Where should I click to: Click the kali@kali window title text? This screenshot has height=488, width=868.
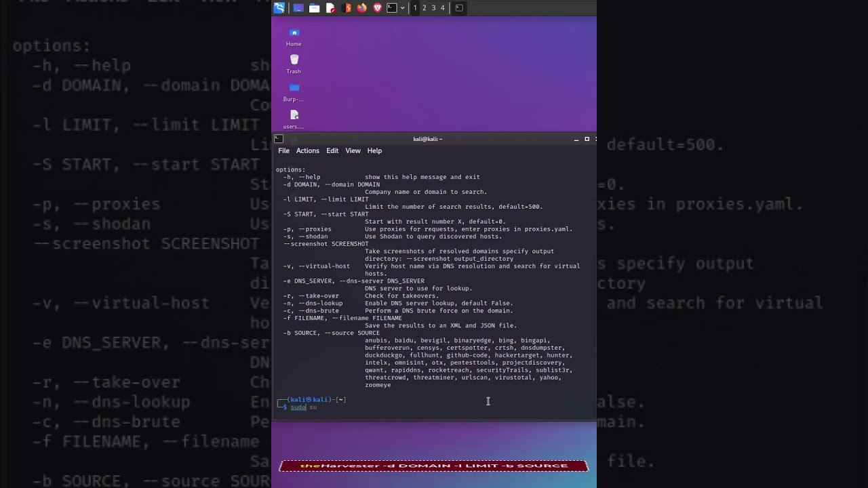(428, 139)
